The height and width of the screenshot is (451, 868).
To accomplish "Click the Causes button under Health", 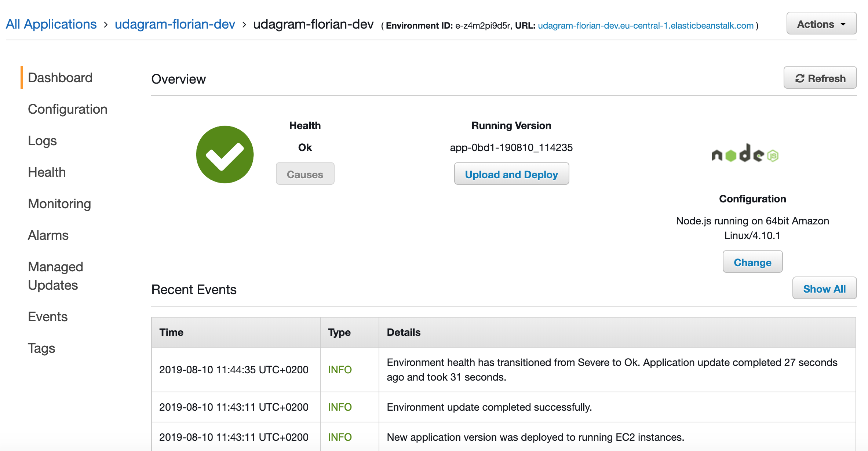I will [305, 174].
